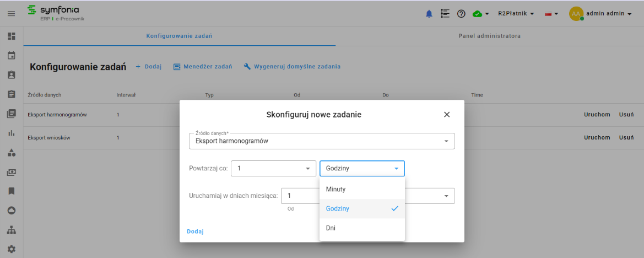Click the Typ column header

[x=209, y=95]
